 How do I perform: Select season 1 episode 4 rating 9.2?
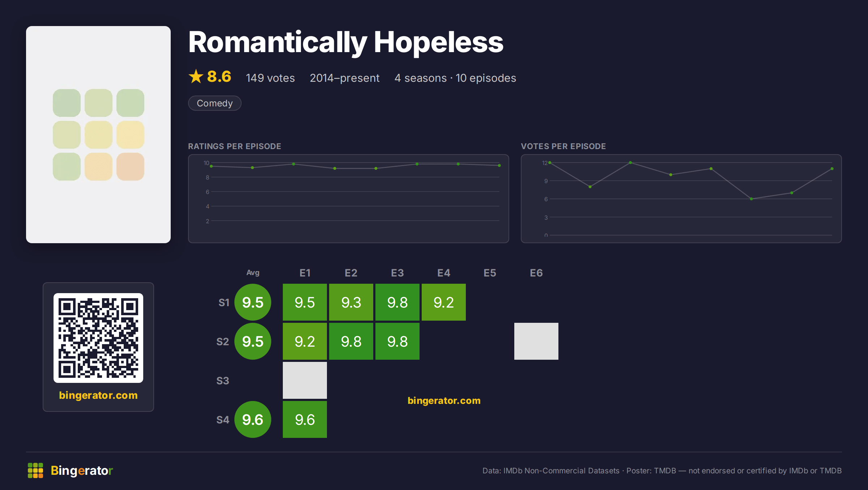pos(444,302)
